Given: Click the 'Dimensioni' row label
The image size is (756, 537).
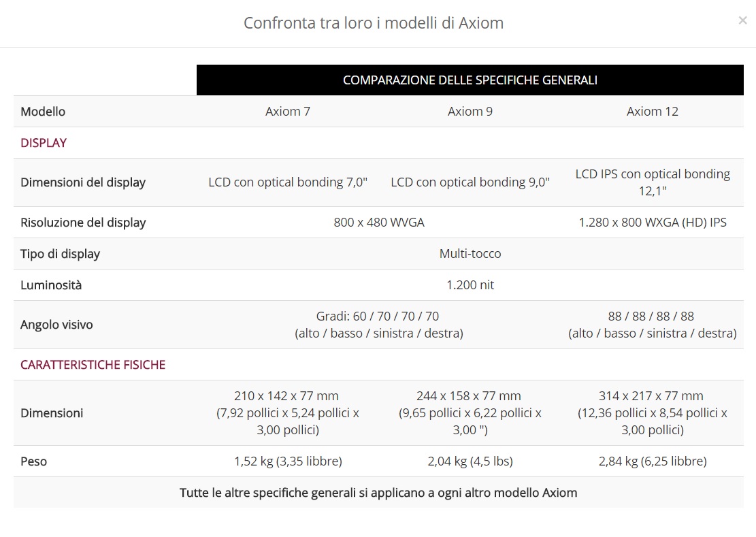Looking at the screenshot, I should pos(52,413).
